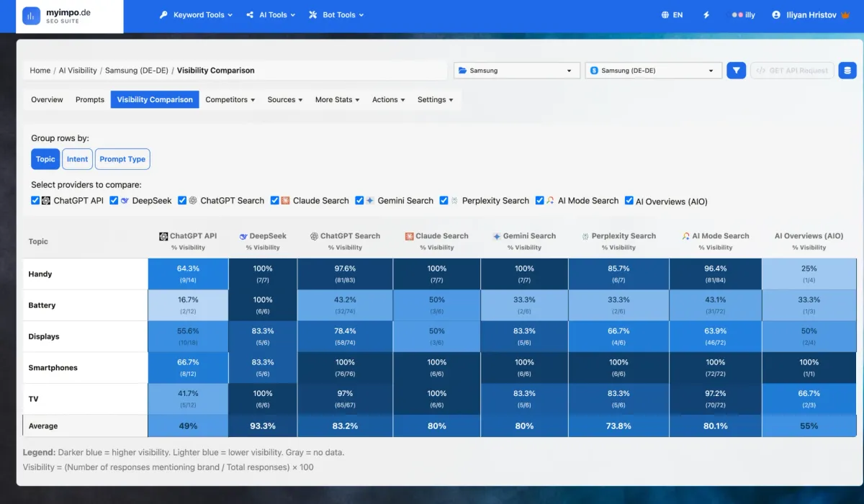Click the AI Mode Search icon in table header
Image resolution: width=864 pixels, height=504 pixels.
tap(685, 235)
